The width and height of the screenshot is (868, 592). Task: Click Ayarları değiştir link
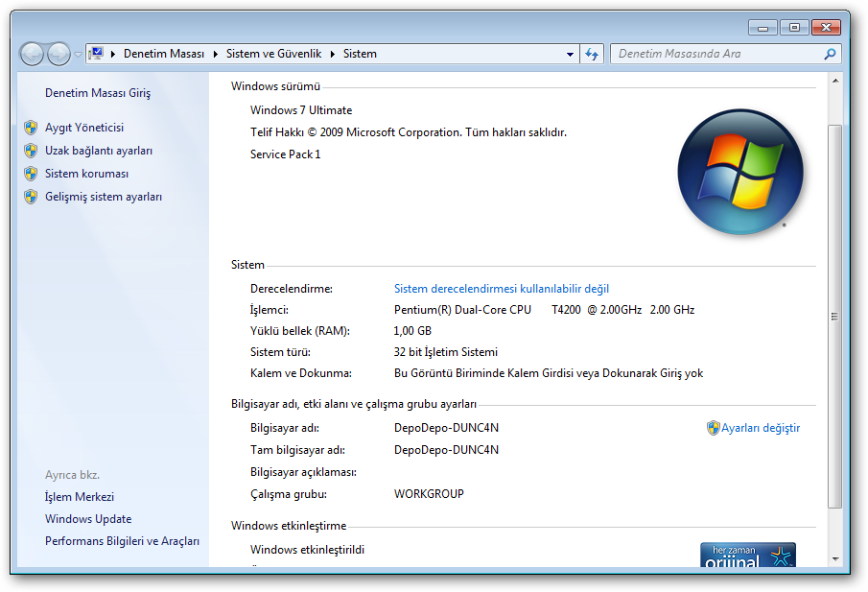pyautogui.click(x=760, y=428)
